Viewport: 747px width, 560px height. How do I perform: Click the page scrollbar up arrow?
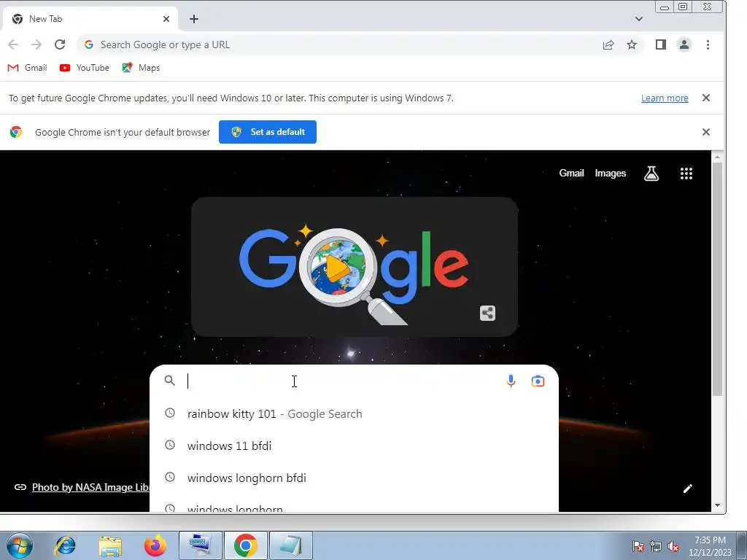click(x=718, y=157)
